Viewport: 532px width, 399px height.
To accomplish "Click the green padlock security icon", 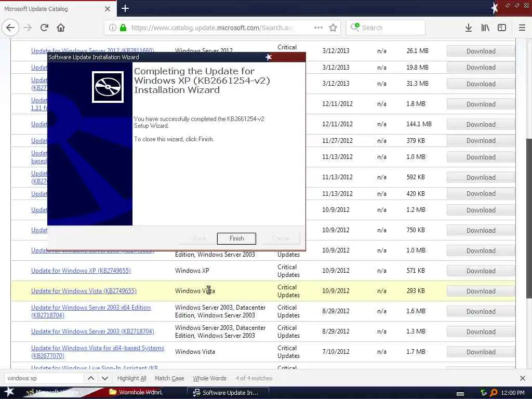I will pyautogui.click(x=123, y=28).
